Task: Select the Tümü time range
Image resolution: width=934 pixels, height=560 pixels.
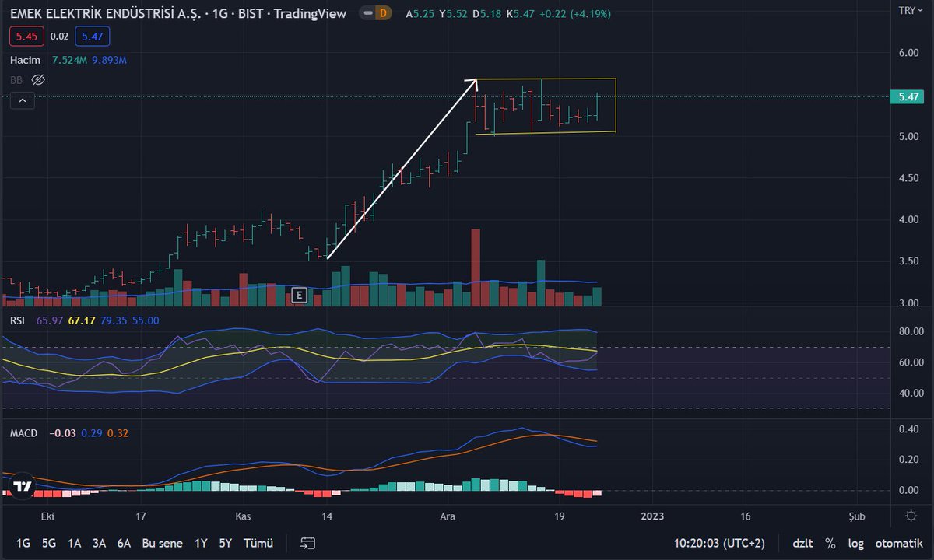Action: pyautogui.click(x=258, y=543)
